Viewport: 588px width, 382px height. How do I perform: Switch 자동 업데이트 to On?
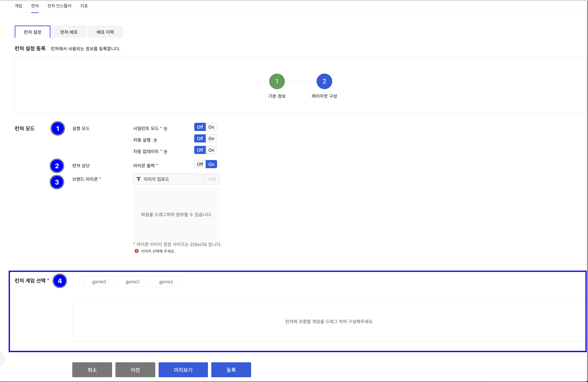click(x=211, y=150)
